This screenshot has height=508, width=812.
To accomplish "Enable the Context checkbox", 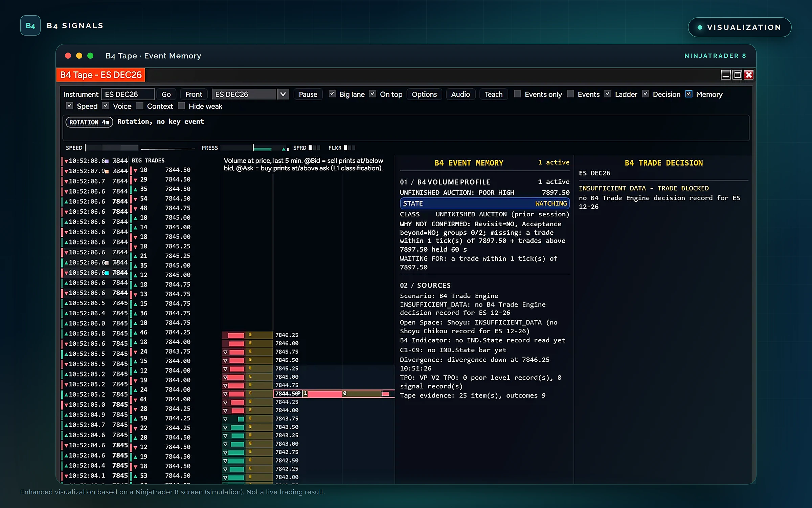I will click(x=140, y=106).
